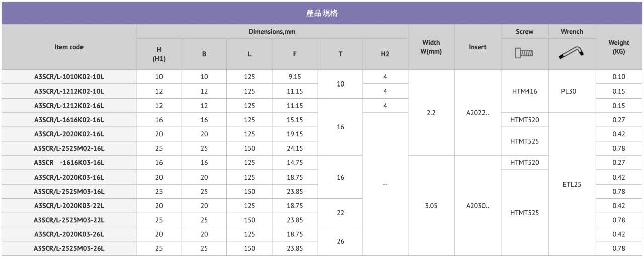
Task: Click the HTM416 screw cell
Action: click(x=524, y=91)
